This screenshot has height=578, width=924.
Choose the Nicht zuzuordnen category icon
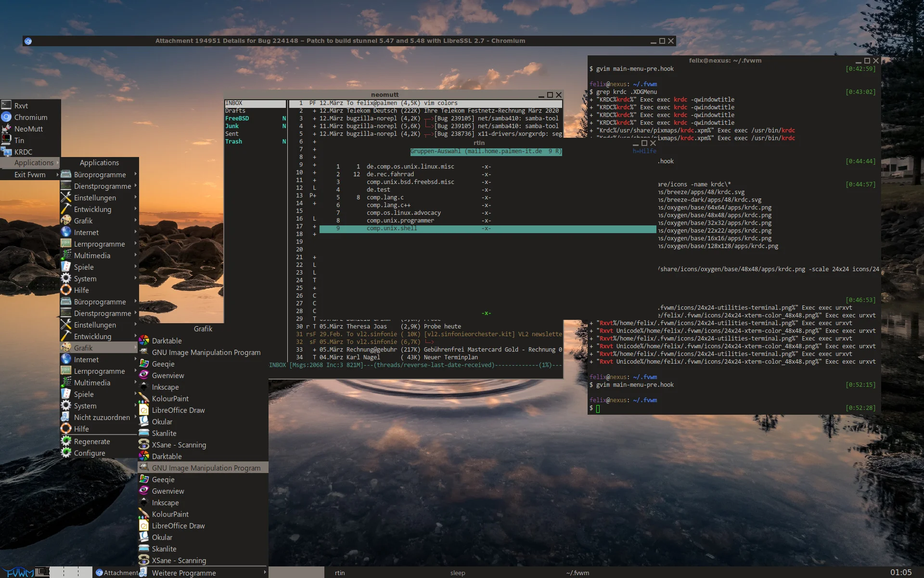point(66,417)
